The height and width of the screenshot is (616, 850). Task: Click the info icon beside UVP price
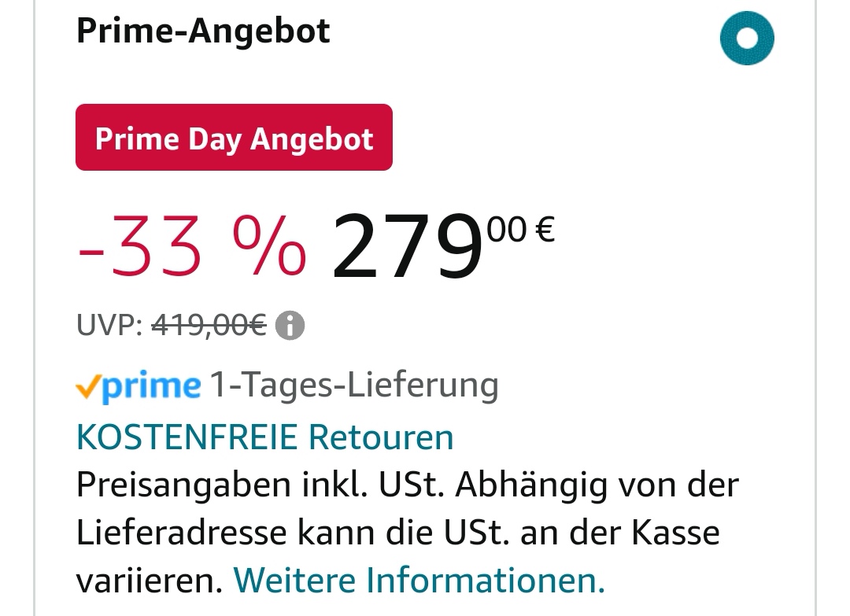290,325
